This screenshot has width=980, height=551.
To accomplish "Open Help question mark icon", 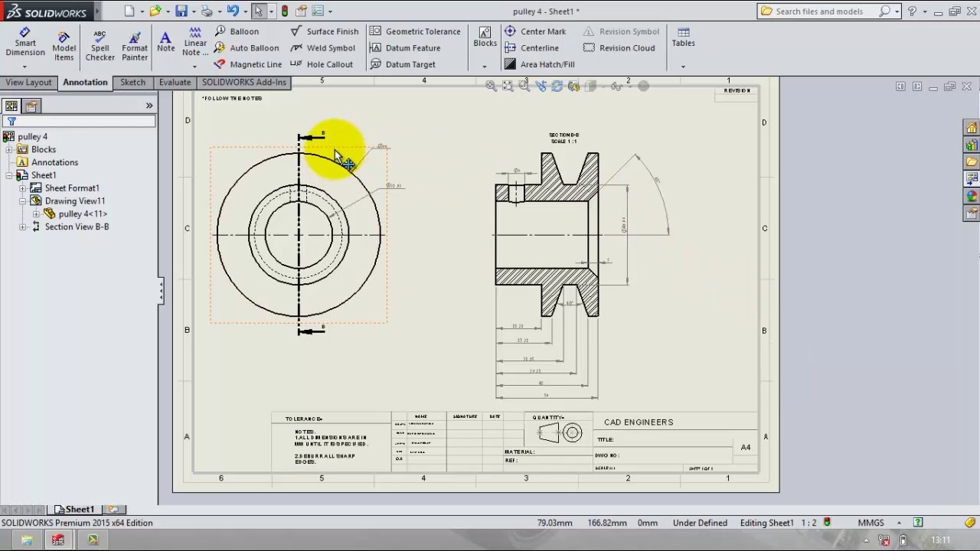I will coord(912,11).
